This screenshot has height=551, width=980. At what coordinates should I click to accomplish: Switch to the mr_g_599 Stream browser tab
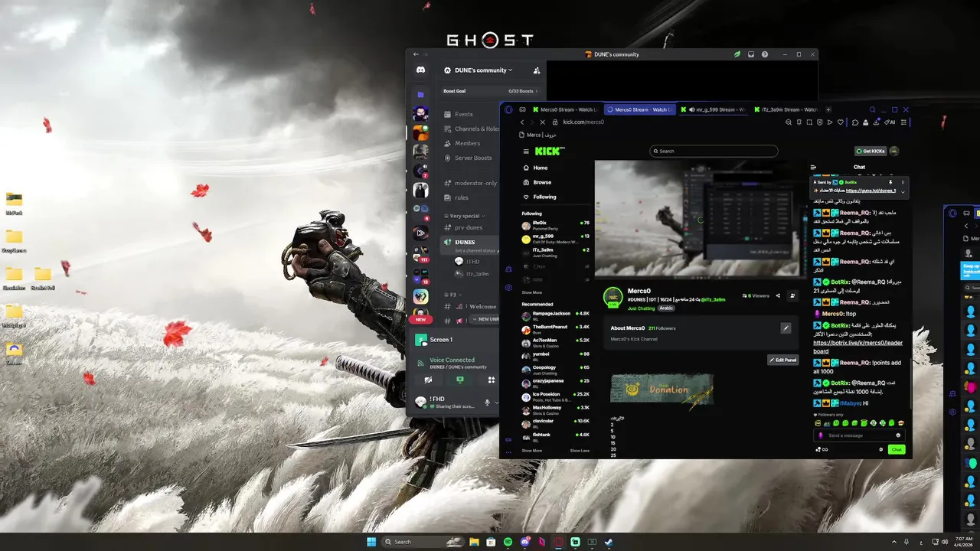[x=714, y=109]
